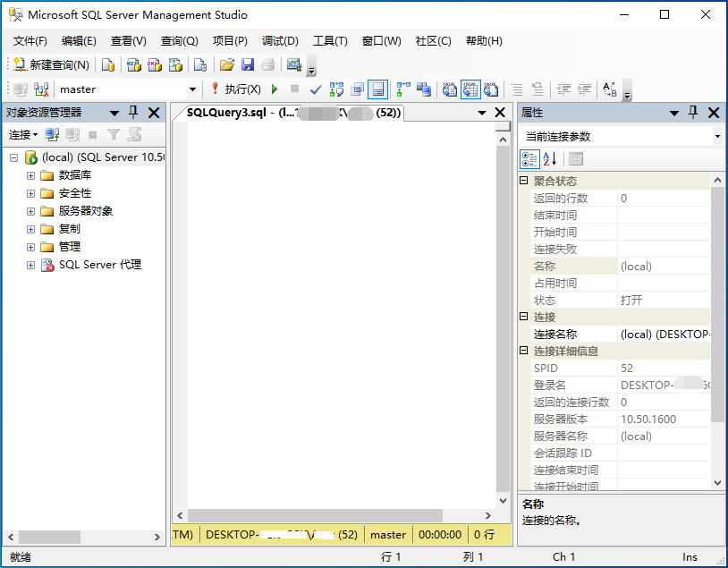Screen dimensions: 728x568
Task: Select Results to File output
Action: click(x=491, y=89)
